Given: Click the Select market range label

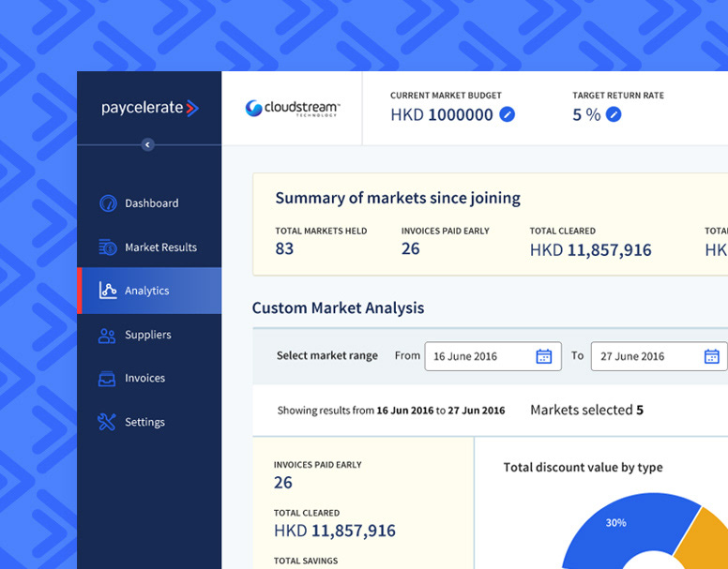Looking at the screenshot, I should (x=327, y=355).
